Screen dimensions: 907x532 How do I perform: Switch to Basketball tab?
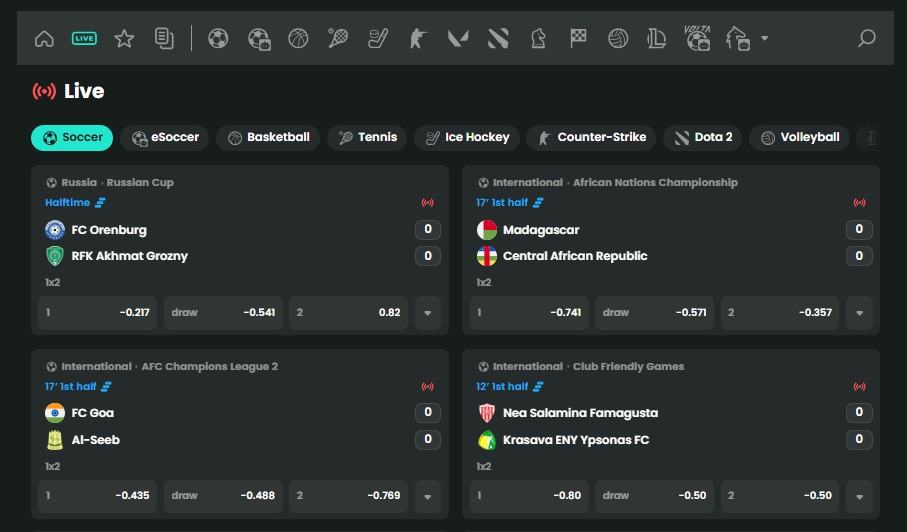tap(268, 138)
